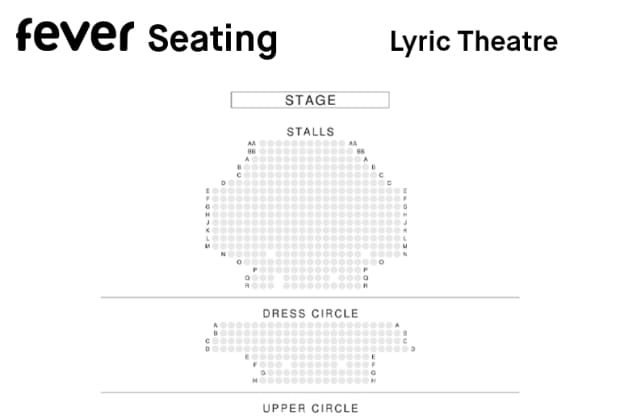This screenshot has height=420, width=620.
Task: Choose the rightmost seat in Stalls row R
Action: pos(358,286)
